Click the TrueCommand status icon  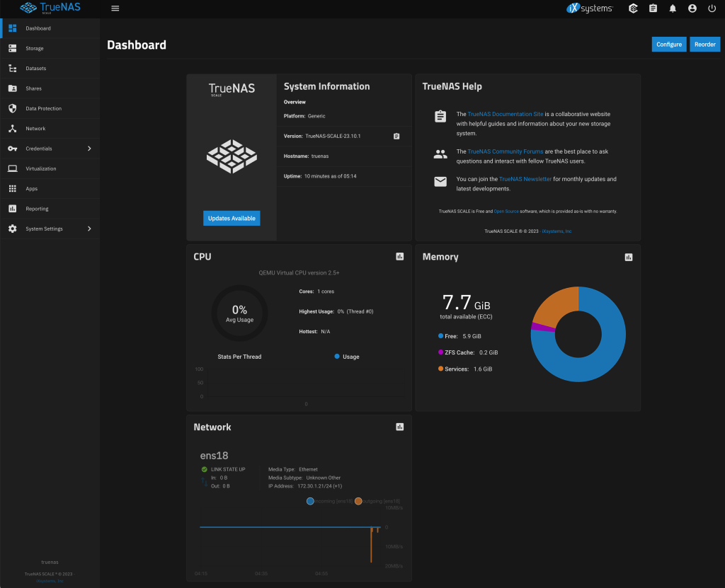[x=633, y=8]
